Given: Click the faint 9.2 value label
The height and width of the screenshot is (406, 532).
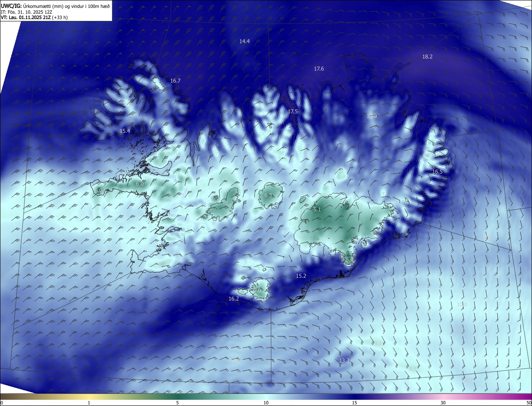Looking at the screenshot, I should 377,343.
